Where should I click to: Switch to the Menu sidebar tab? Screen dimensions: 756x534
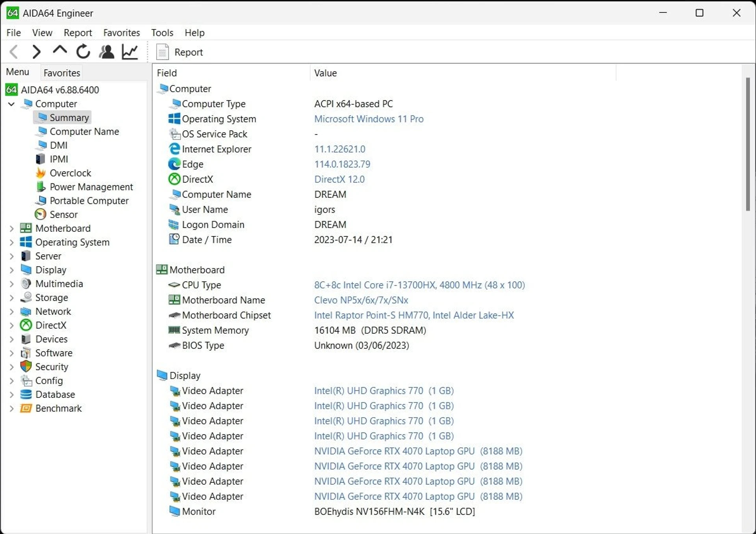(x=18, y=72)
